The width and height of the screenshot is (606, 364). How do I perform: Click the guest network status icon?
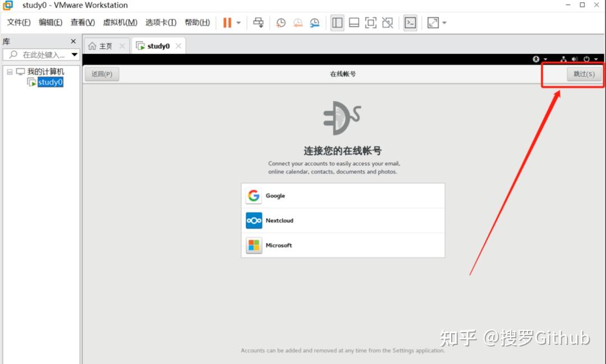(x=563, y=59)
